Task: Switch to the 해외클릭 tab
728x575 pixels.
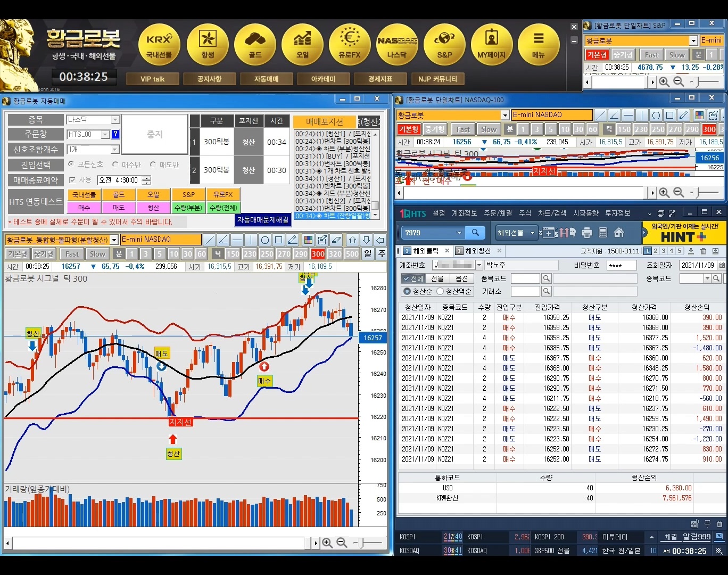Action: [426, 251]
